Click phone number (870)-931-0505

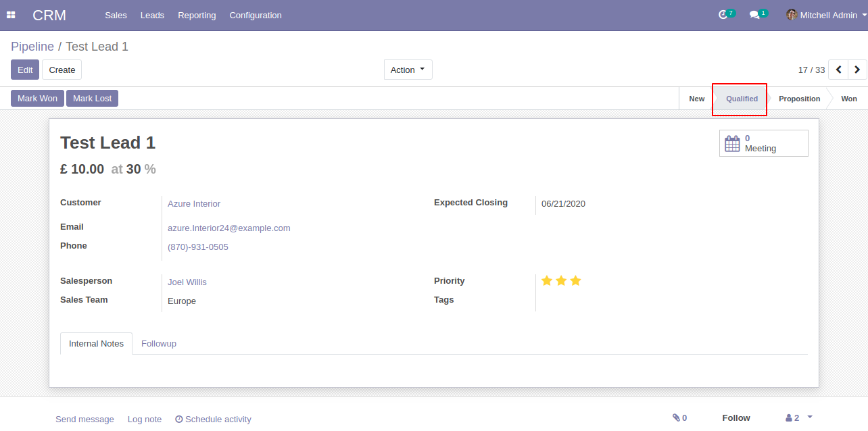click(x=198, y=247)
